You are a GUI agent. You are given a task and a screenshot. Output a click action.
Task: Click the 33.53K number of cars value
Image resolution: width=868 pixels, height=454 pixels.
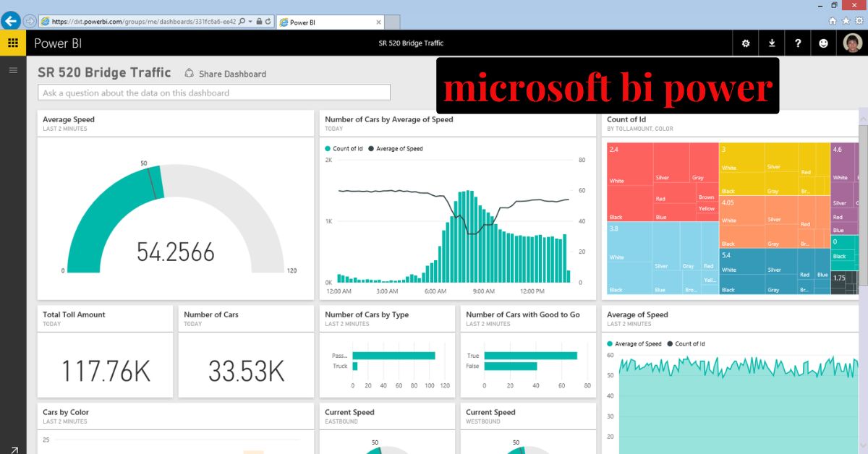point(246,371)
